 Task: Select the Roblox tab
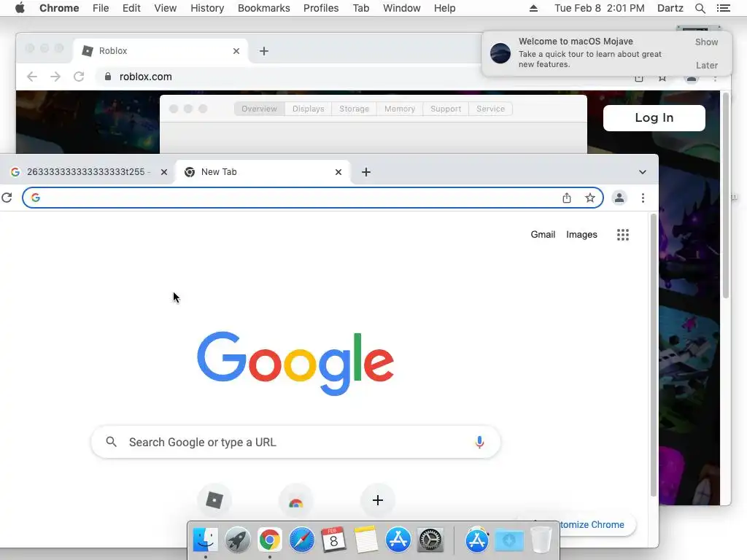tap(160, 51)
